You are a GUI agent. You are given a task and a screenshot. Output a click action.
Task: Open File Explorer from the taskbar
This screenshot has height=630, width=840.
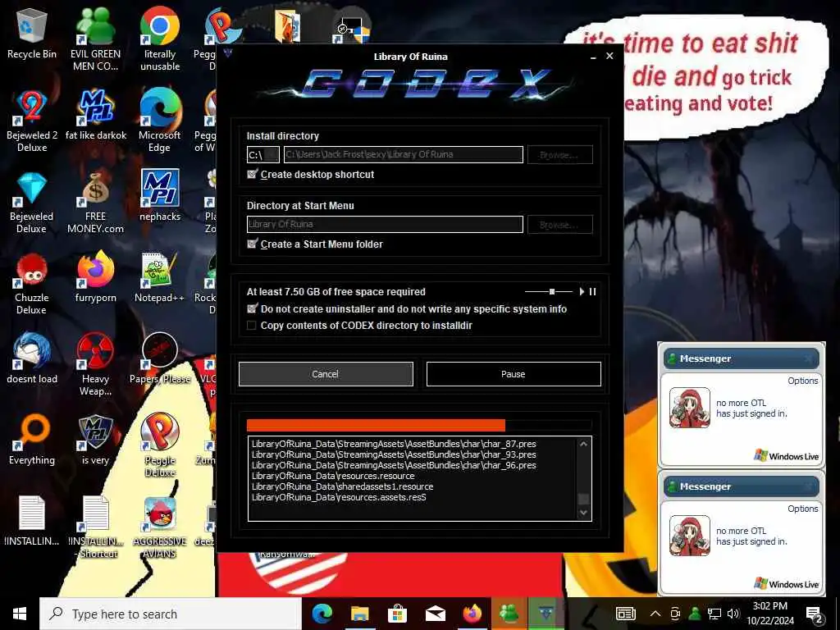point(359,614)
